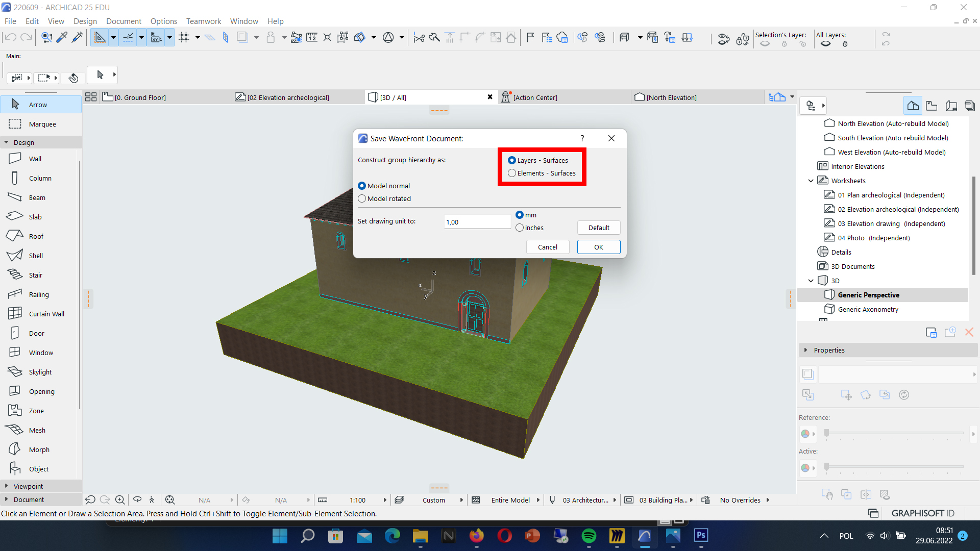Select the Railing tool
The height and width of the screenshot is (551, 980).
[40, 294]
